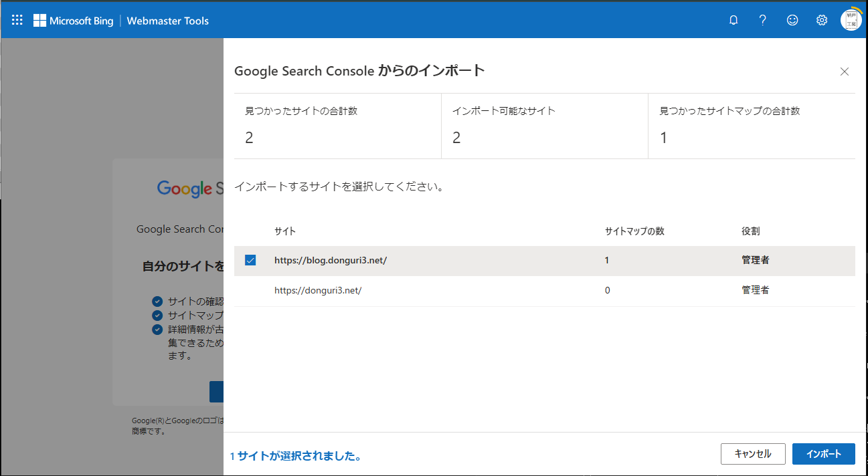
Task: Open the help question mark icon
Action: tap(763, 20)
